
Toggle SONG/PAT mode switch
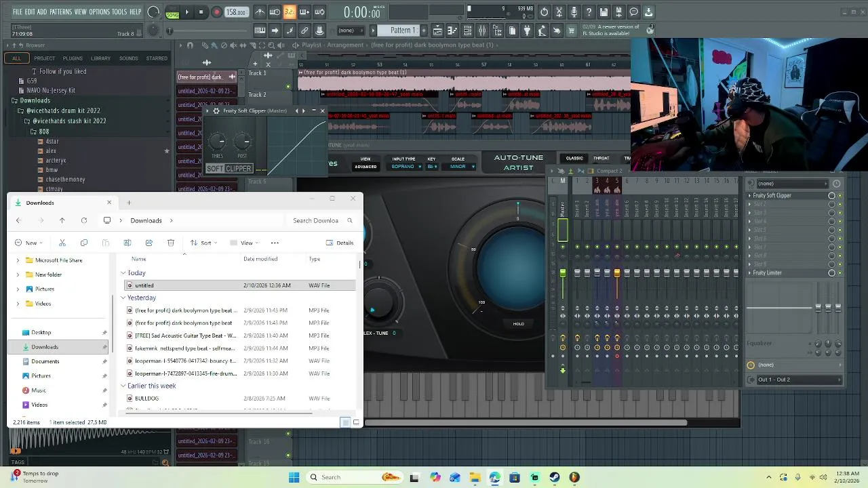click(172, 12)
